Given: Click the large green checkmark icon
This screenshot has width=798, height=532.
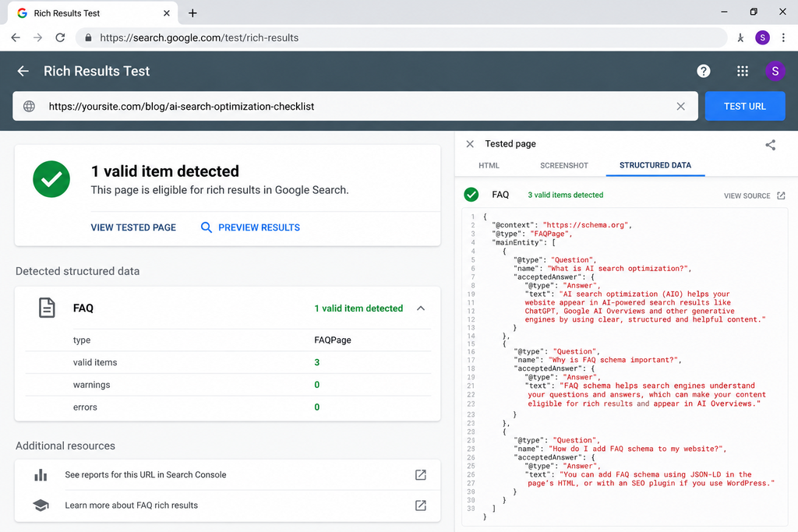Looking at the screenshot, I should 51,179.
